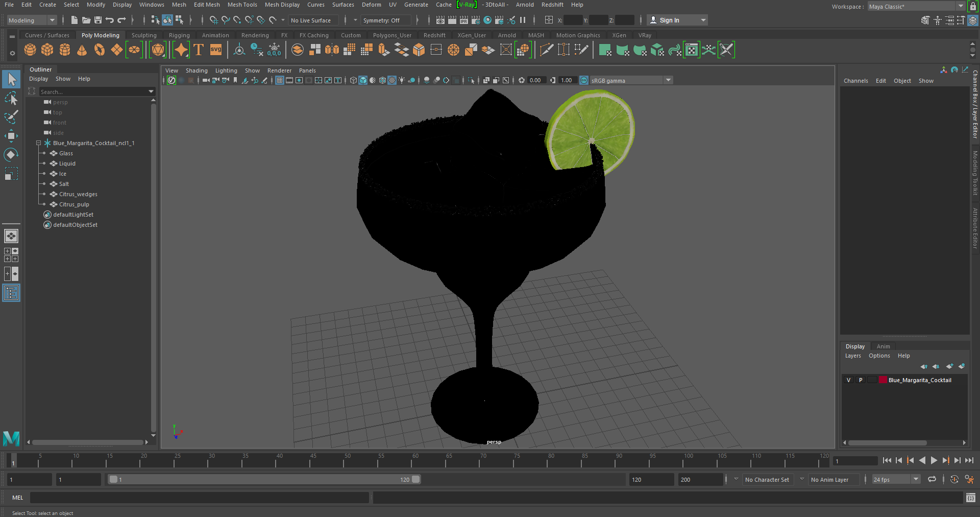The height and width of the screenshot is (517, 980).
Task: Collapse the Blue_Margarita_Cocktail_ncl1_1 group
Action: tap(38, 143)
